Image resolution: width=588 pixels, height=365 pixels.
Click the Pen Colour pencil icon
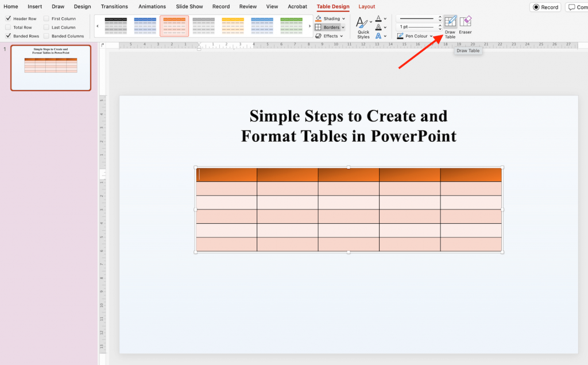tap(400, 36)
